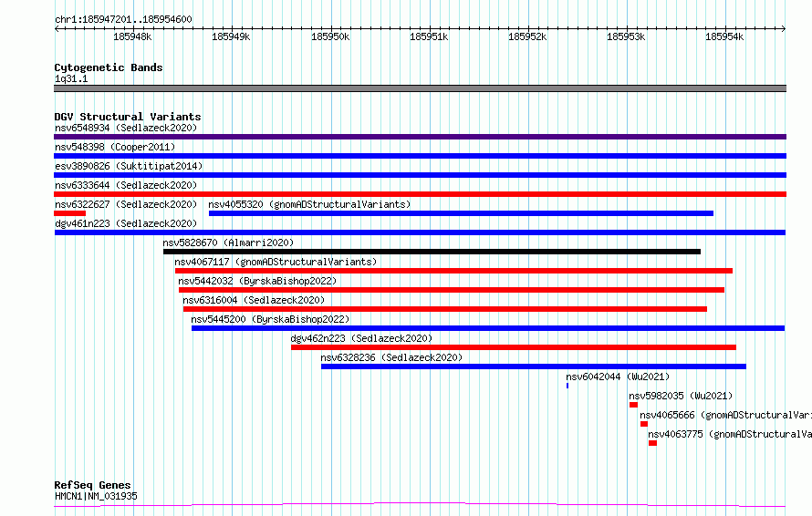
Task: Click the black nsv5828670 variant bar
Action: tap(432, 252)
